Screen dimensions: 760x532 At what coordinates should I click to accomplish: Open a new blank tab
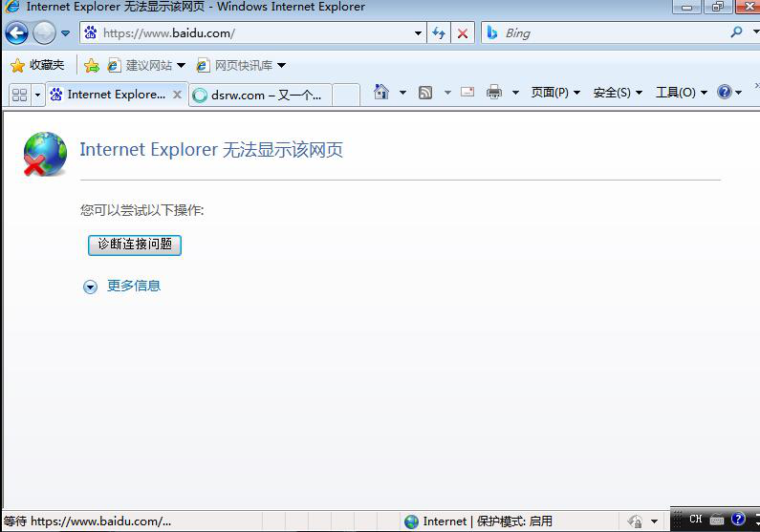pyautogui.click(x=346, y=95)
